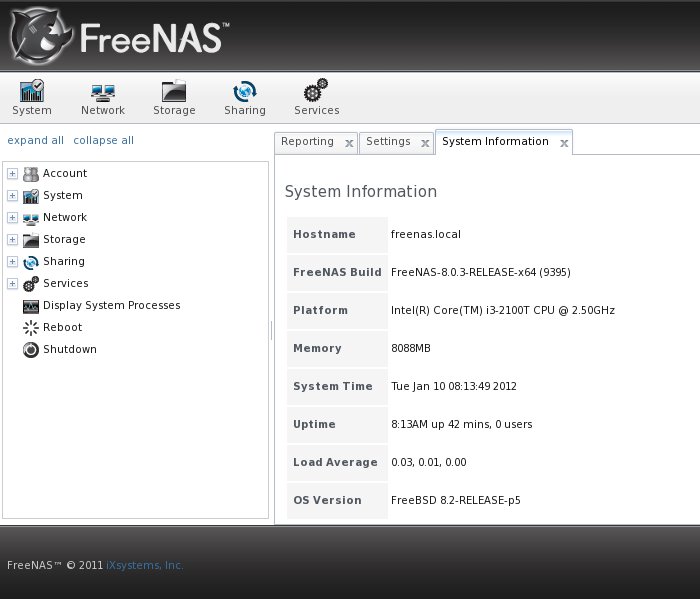Click the System tree icon in sidebar

click(x=31, y=196)
